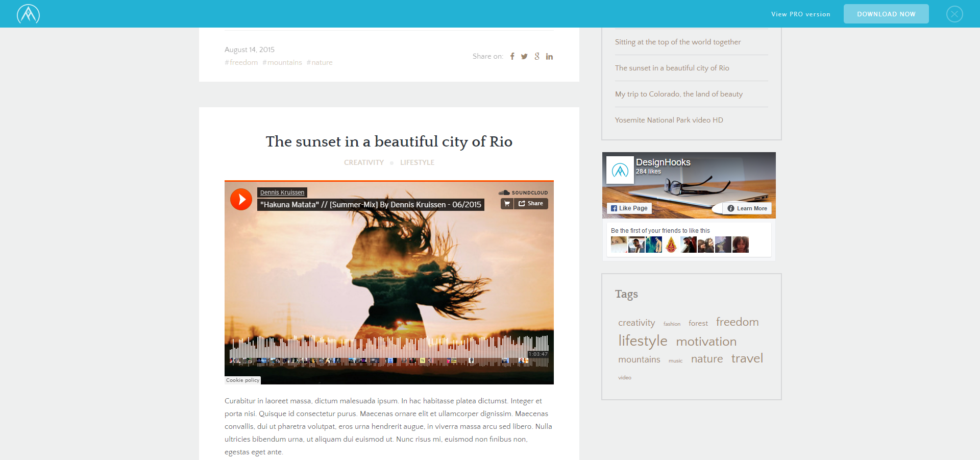Click the mountain logo in header
The image size is (980, 460).
(x=28, y=14)
